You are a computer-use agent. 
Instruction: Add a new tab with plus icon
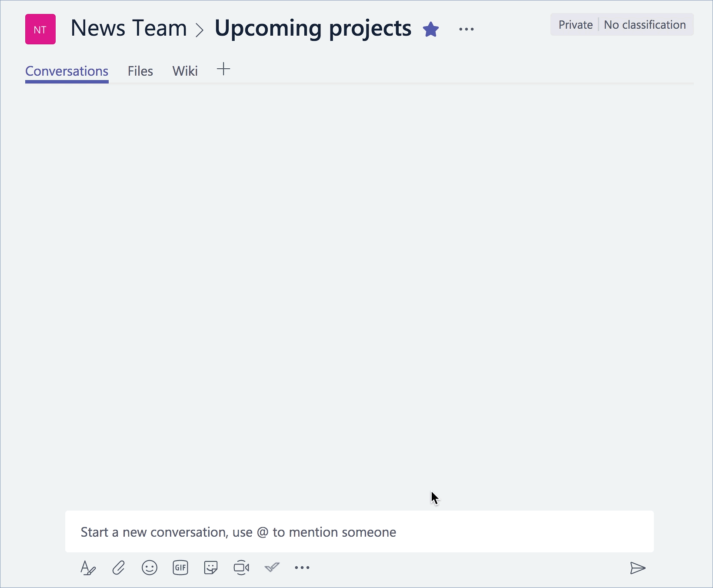point(223,69)
